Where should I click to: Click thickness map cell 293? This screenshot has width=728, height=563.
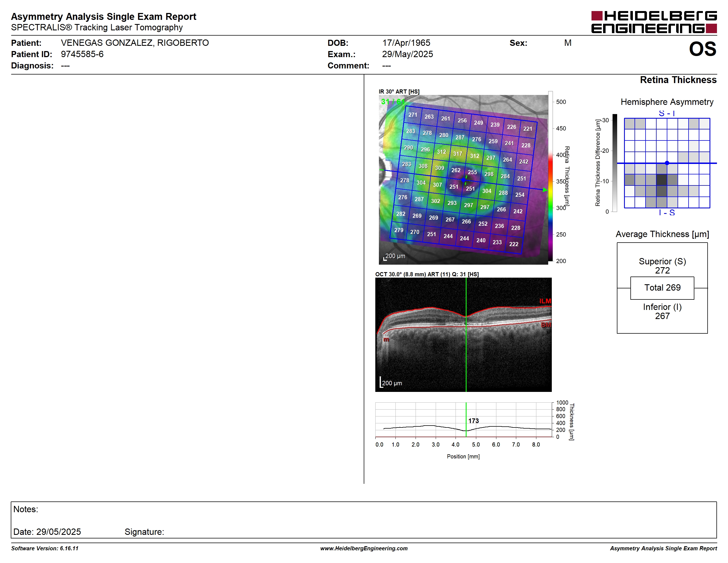point(452,203)
